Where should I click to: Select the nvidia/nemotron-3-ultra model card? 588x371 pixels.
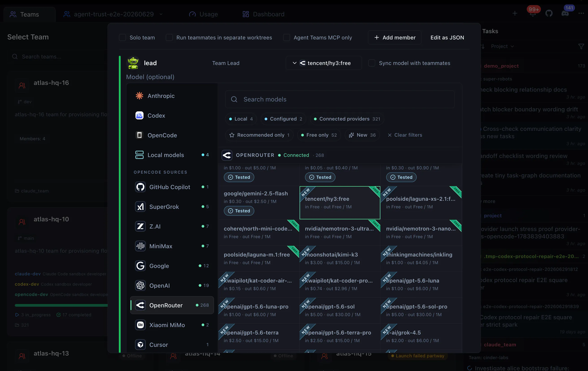tap(340, 233)
